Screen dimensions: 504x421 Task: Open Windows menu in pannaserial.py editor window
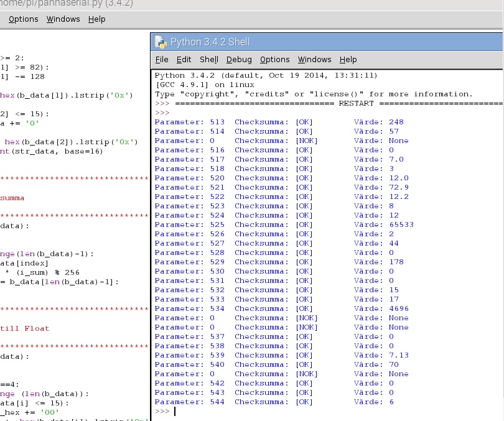point(63,19)
